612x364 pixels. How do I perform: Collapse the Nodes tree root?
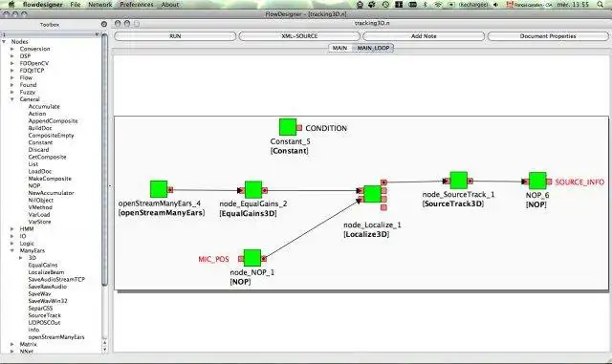click(4, 41)
